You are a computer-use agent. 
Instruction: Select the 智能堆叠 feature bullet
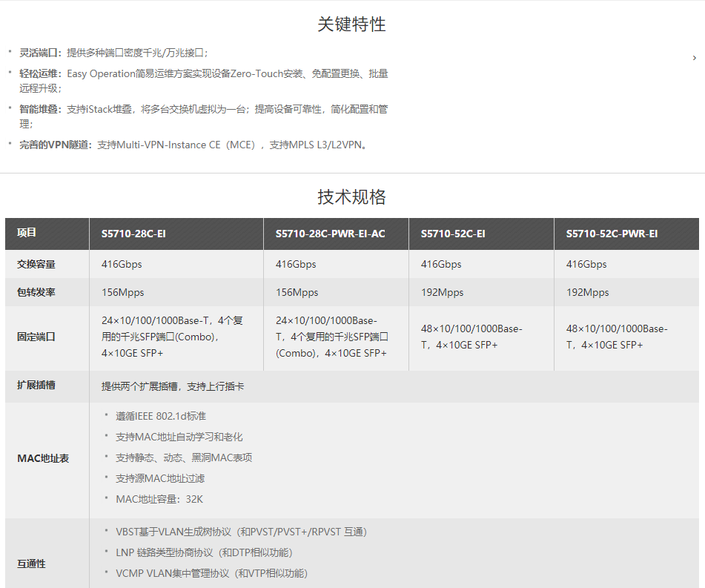(203, 116)
